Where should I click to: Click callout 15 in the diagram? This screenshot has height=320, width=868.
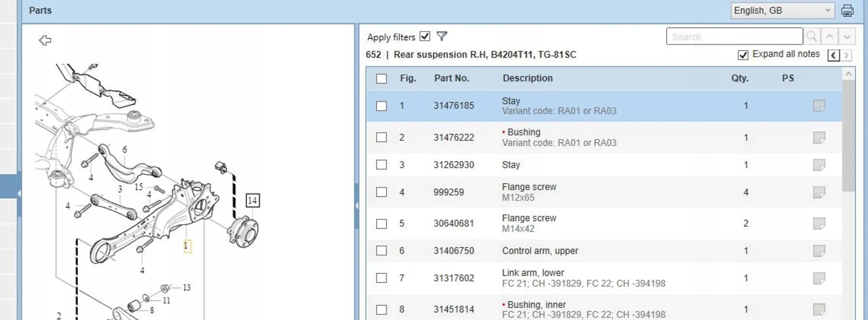(x=139, y=187)
